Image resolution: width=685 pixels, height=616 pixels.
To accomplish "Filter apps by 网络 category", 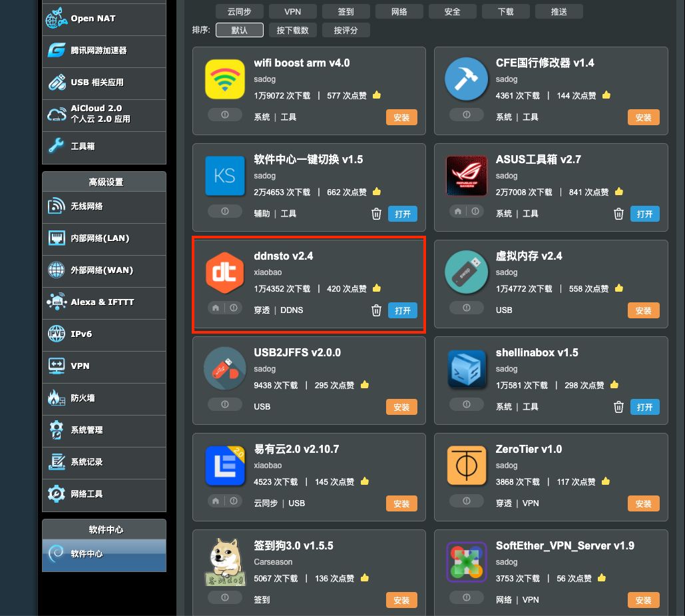I will pos(399,12).
